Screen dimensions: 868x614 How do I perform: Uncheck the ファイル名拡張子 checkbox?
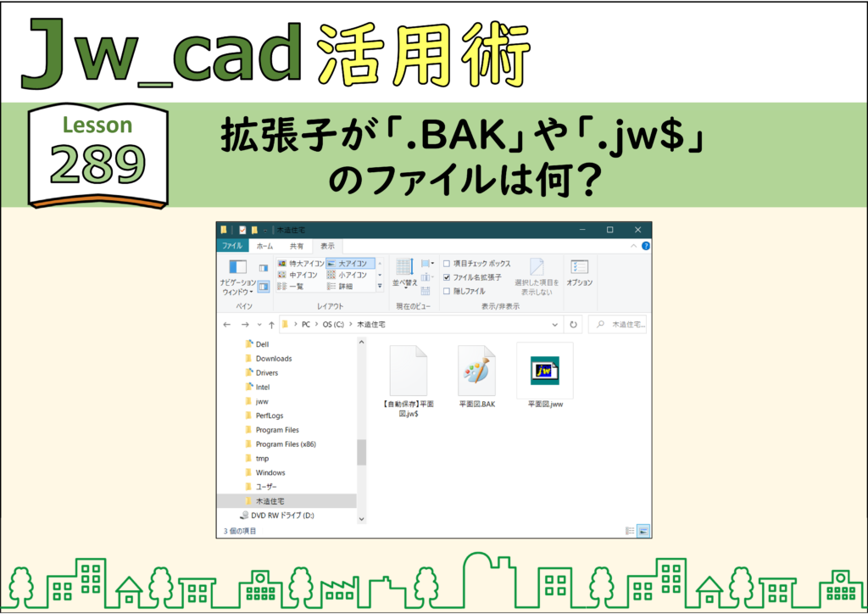click(447, 277)
